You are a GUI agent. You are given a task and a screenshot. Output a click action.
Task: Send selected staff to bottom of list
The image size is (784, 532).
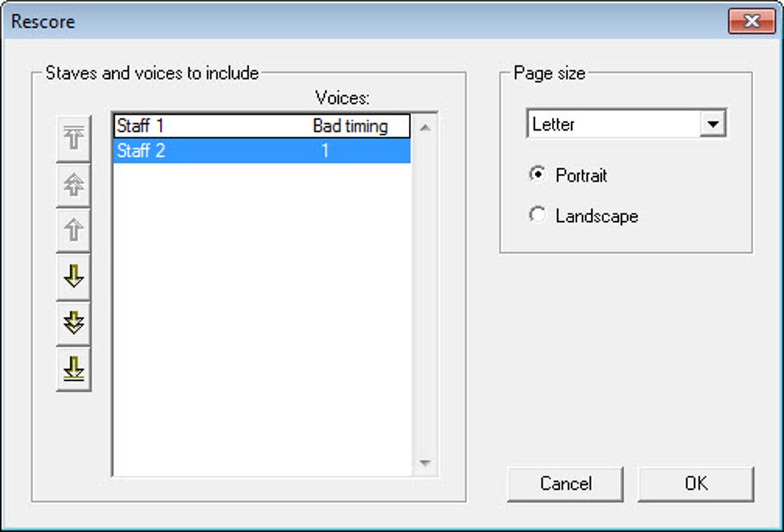pyautogui.click(x=74, y=369)
